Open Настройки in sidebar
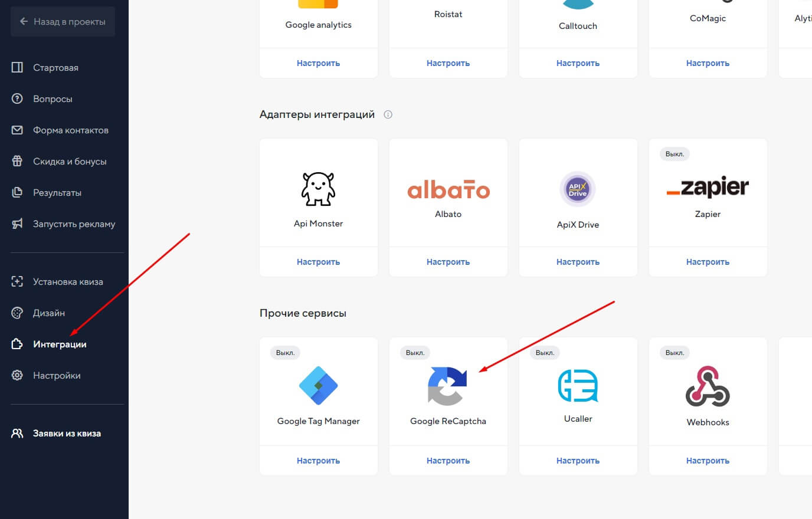 tap(57, 375)
